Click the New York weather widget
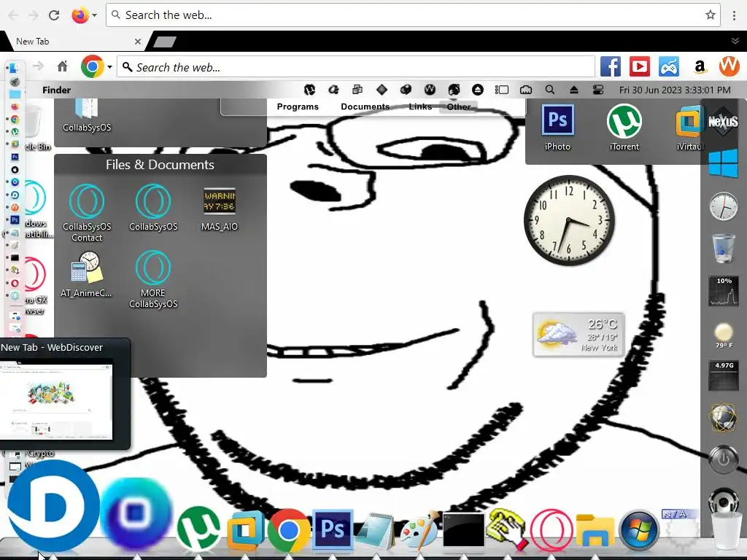This screenshot has height=560, width=747. coord(578,334)
